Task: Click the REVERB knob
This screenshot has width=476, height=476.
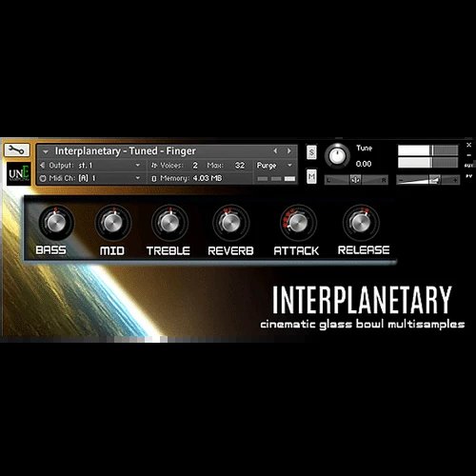Action: pyautogui.click(x=230, y=223)
